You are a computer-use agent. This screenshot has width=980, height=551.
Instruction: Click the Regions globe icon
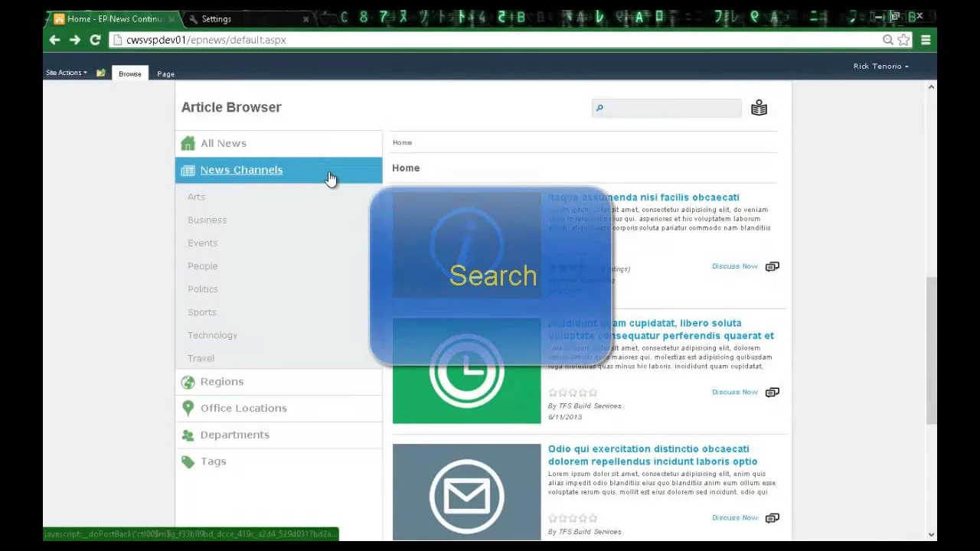188,382
